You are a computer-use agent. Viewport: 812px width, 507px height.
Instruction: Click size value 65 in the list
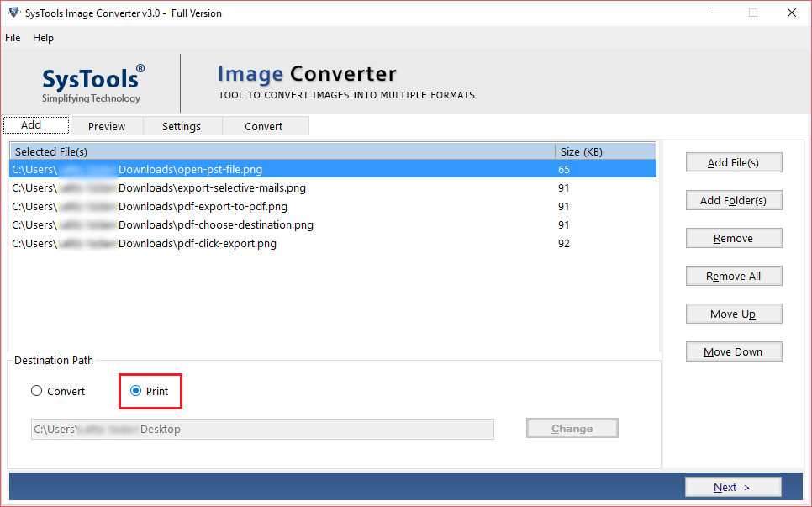(x=564, y=169)
